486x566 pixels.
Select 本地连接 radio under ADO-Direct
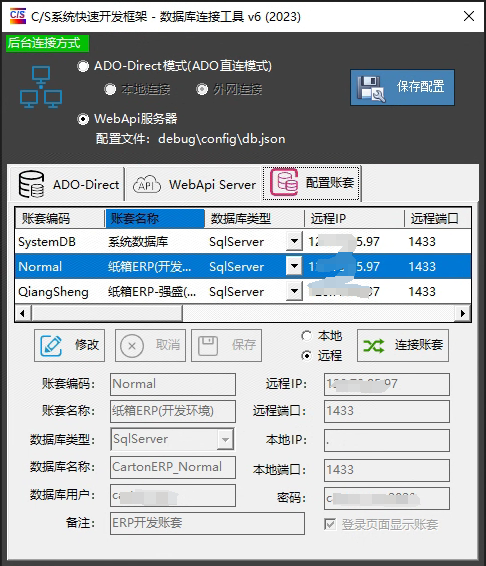tap(110, 89)
